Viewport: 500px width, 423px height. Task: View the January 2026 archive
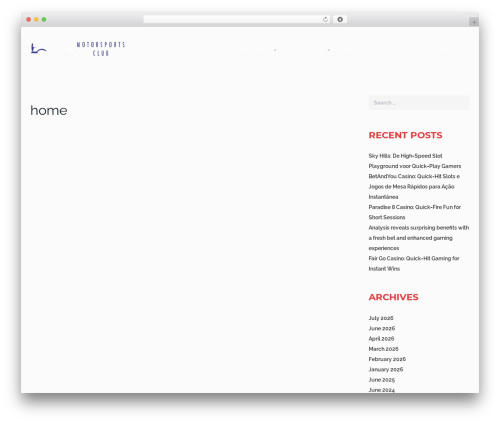[386, 369]
